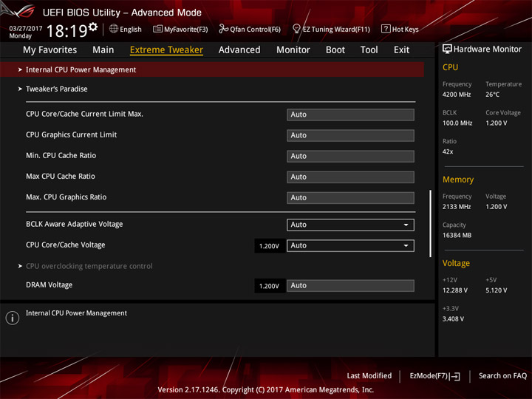Select the Extreme Tweaker tab
The height and width of the screenshot is (399, 532).
click(x=166, y=50)
